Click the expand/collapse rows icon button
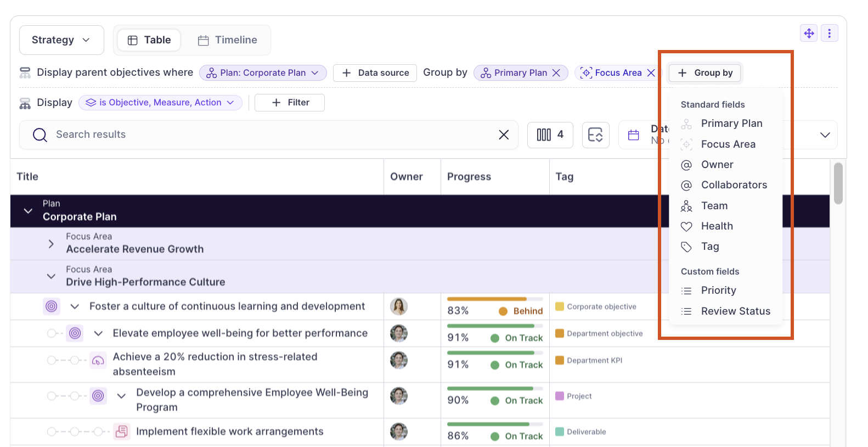 click(x=595, y=135)
